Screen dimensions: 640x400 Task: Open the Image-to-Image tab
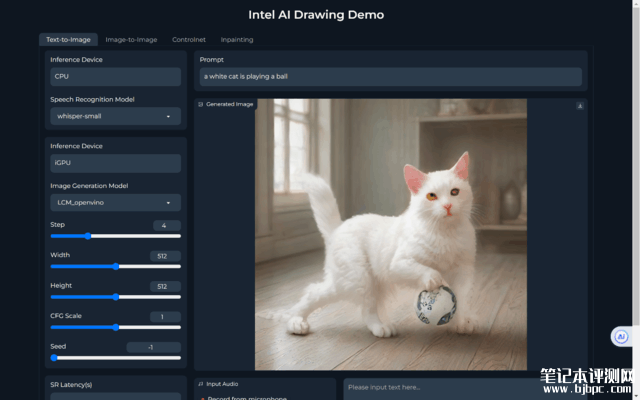tap(131, 40)
